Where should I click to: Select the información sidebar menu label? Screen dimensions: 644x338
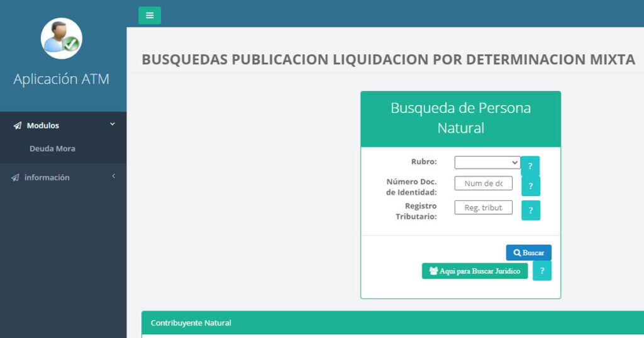click(47, 178)
